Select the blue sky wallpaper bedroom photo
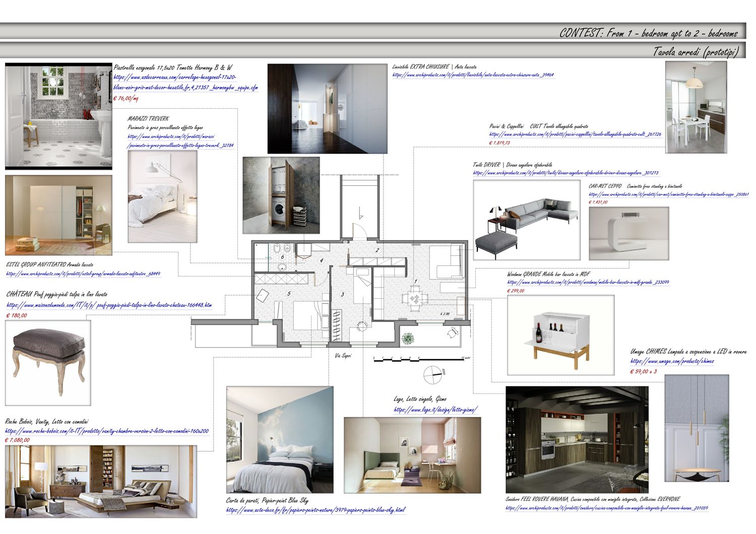 (280, 440)
